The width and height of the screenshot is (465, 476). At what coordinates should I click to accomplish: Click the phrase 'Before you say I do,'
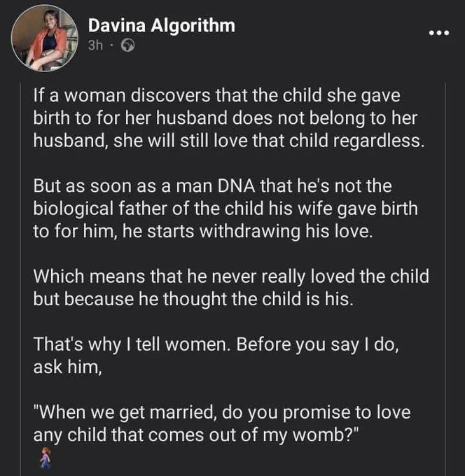click(x=317, y=344)
